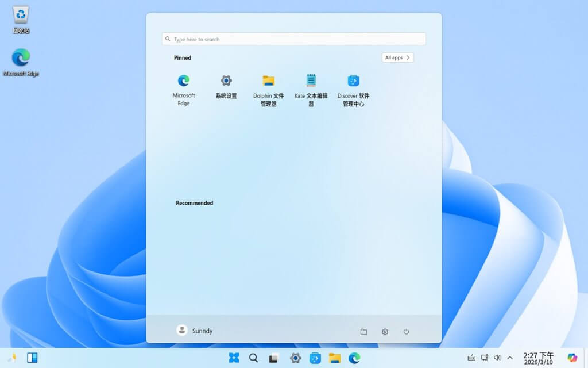Open taskbar search magnifier
The height and width of the screenshot is (368, 588).
coord(253,358)
